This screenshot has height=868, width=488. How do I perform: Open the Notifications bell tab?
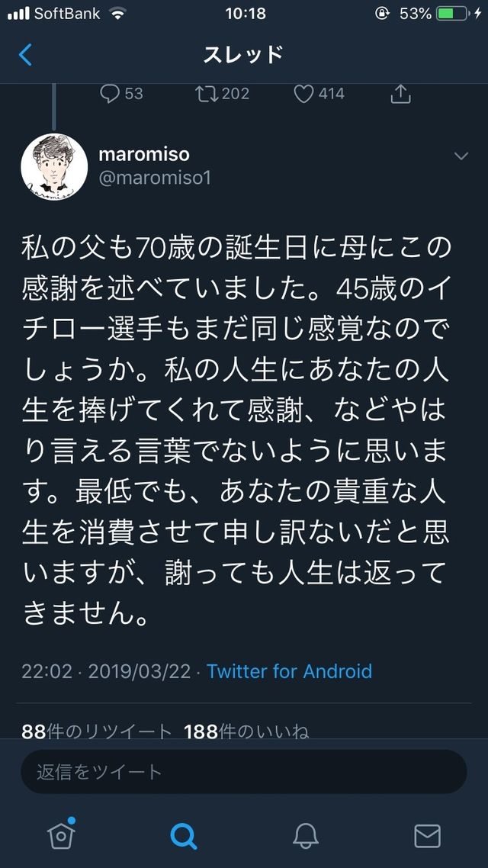point(306,835)
